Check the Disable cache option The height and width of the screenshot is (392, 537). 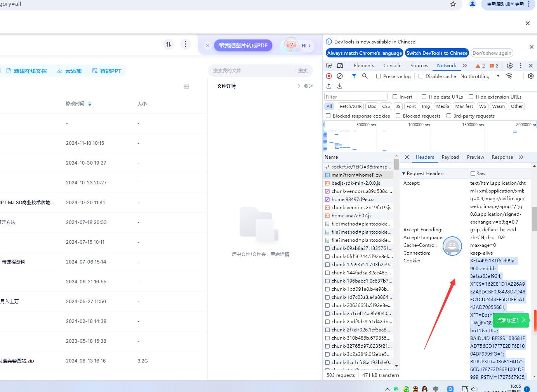click(x=421, y=76)
